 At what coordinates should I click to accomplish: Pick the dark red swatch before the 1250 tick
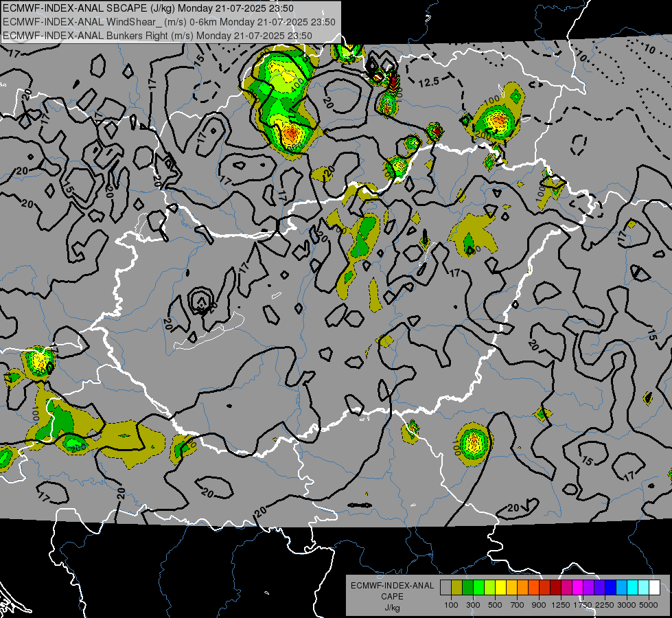(x=556, y=587)
